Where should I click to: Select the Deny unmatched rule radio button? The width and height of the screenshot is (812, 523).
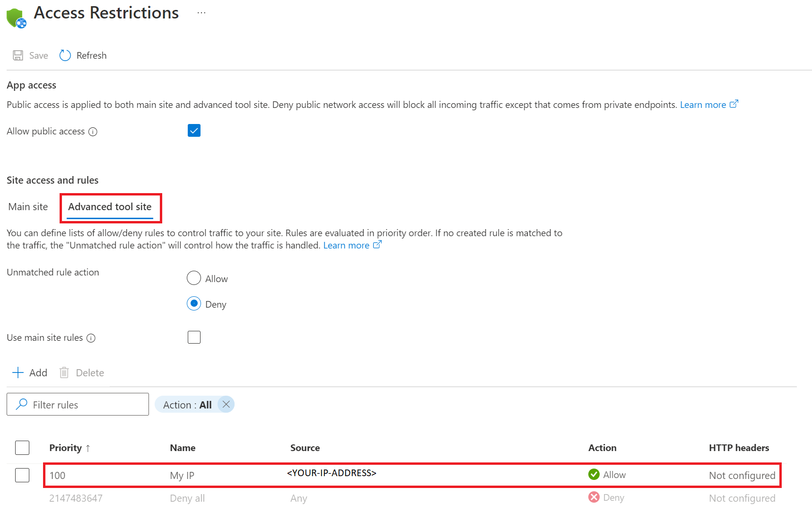click(x=194, y=303)
